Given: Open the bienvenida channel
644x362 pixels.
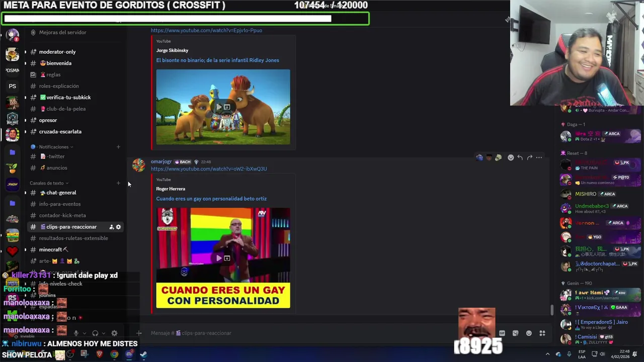Looking at the screenshot, I should [x=59, y=63].
